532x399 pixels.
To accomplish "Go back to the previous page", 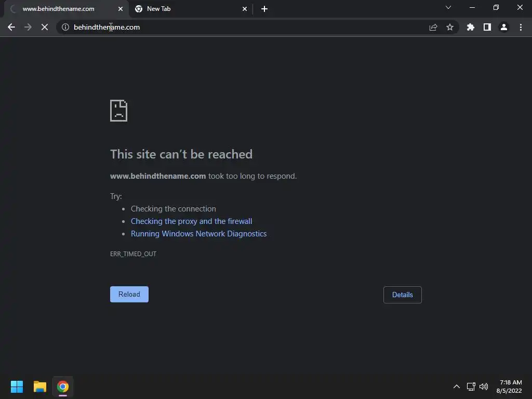I will 11,27.
